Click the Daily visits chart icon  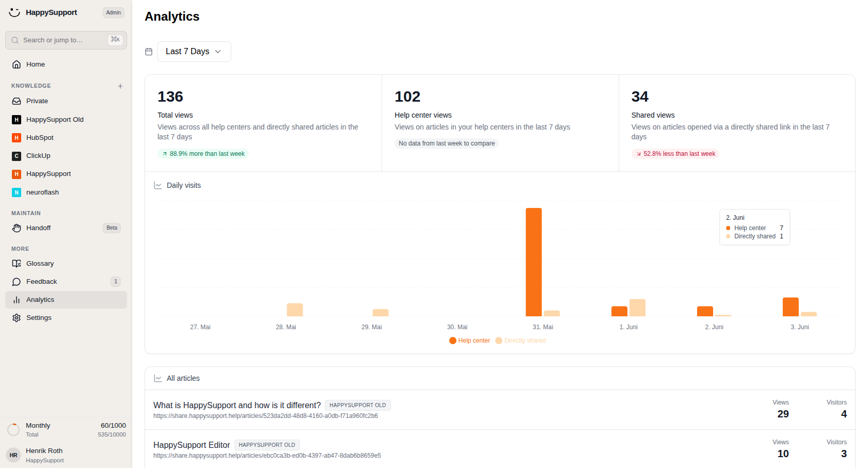(158, 185)
